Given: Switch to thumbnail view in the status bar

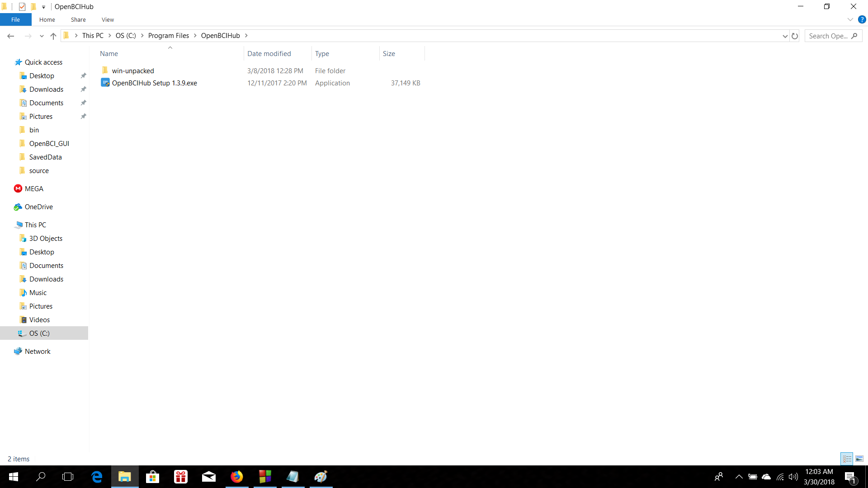Looking at the screenshot, I should [859, 458].
